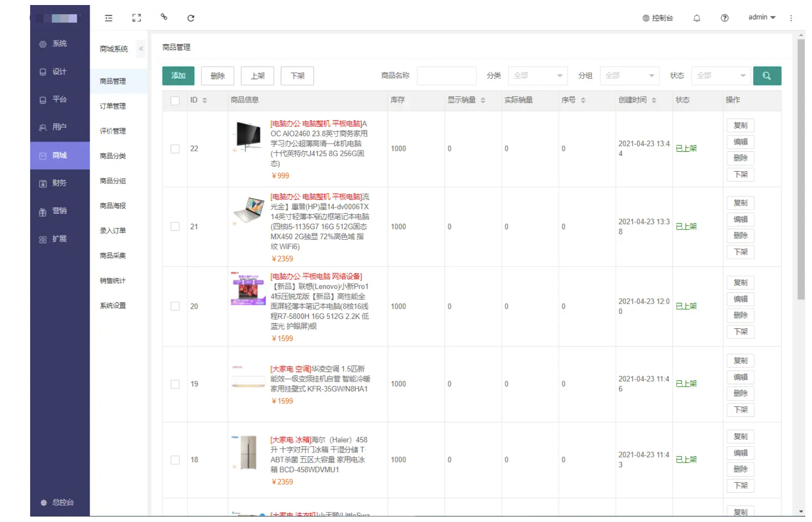
Task: Open 营销 in the sidebar
Action: click(x=60, y=211)
